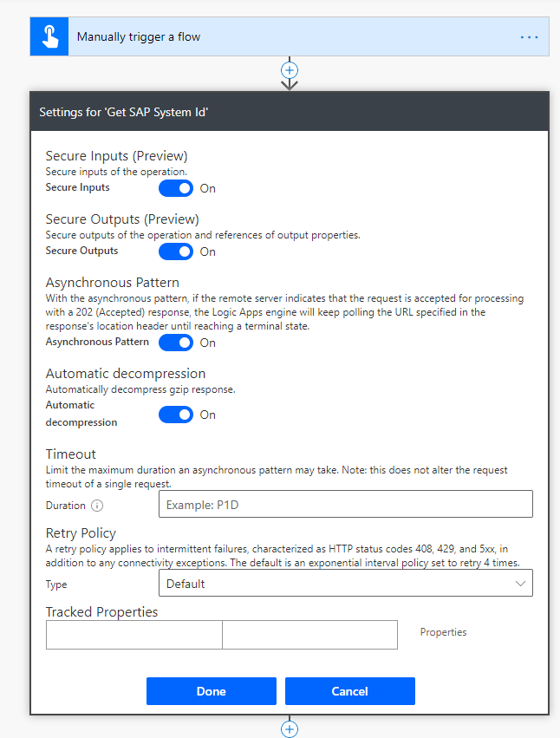This screenshot has height=738, width=560.
Task: Turn off Automatic decompression
Action: click(176, 415)
